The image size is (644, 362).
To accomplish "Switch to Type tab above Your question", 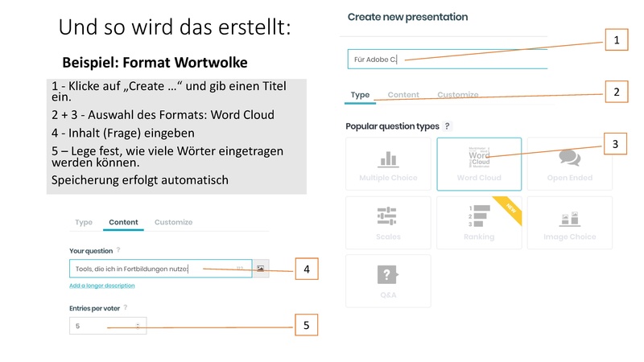I will point(84,222).
